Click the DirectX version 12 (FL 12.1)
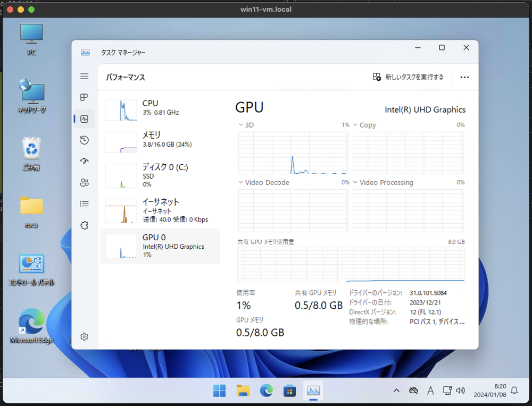532x406 pixels. point(426,312)
